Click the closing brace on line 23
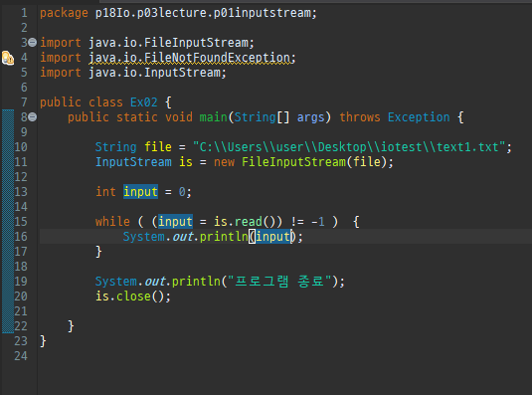Image resolution: width=532 pixels, height=395 pixels. 43,341
